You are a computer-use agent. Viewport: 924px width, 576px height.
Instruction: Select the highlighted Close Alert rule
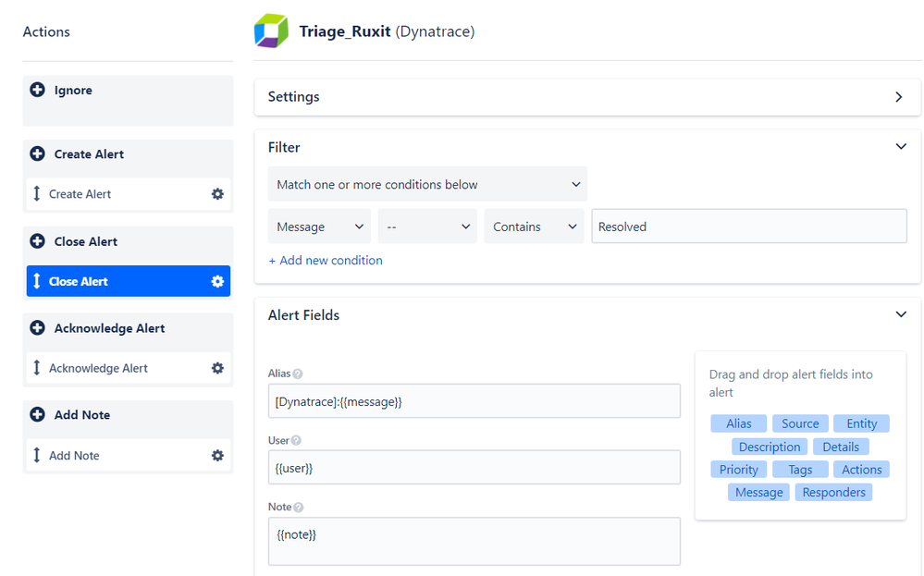pos(129,281)
